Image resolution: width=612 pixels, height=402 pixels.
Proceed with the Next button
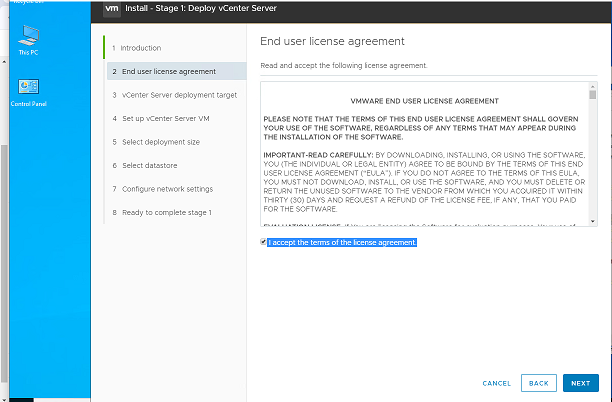580,383
